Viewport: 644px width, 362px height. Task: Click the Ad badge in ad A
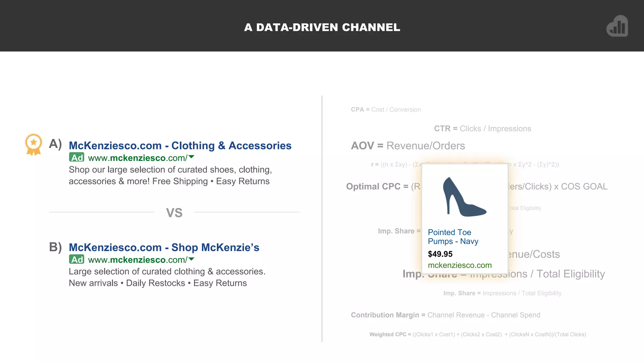[x=77, y=157]
